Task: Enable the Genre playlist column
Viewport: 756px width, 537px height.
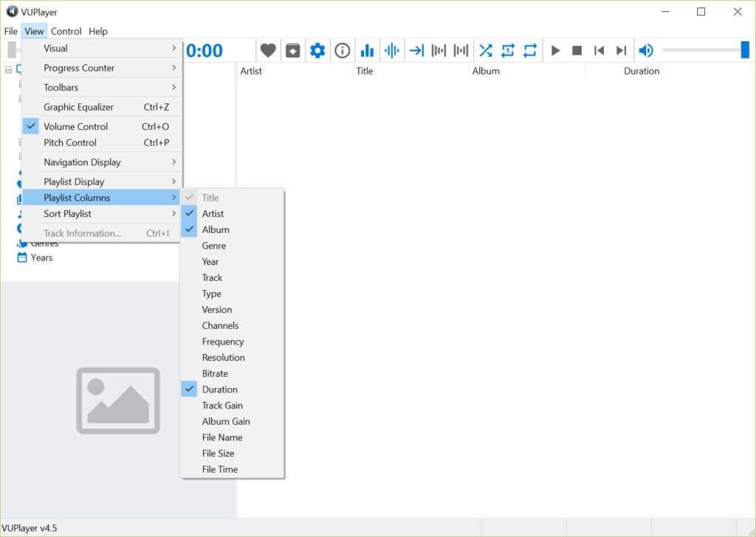Action: [213, 246]
